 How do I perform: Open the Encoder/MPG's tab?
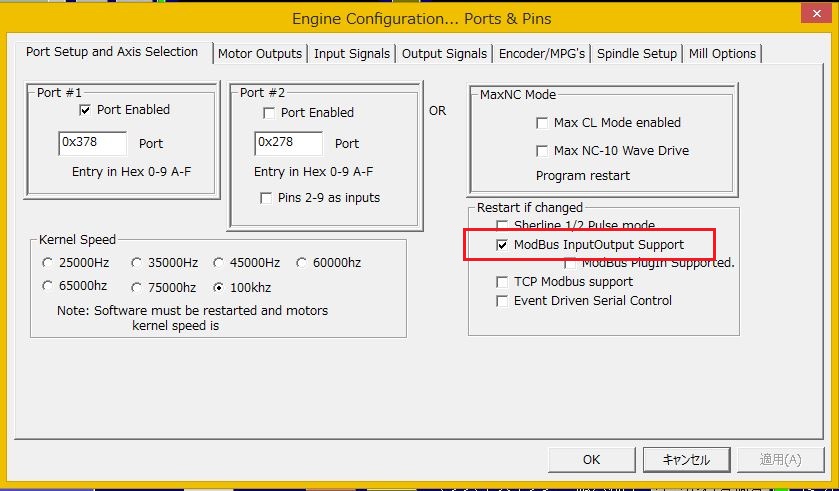pyautogui.click(x=542, y=54)
